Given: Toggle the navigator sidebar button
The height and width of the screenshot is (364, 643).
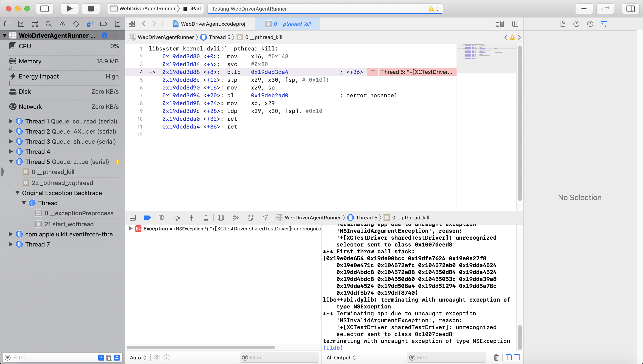Looking at the screenshot, I should click(x=45, y=9).
